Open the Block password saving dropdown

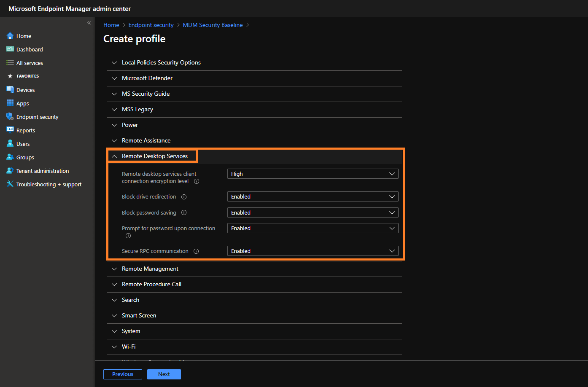click(x=313, y=212)
